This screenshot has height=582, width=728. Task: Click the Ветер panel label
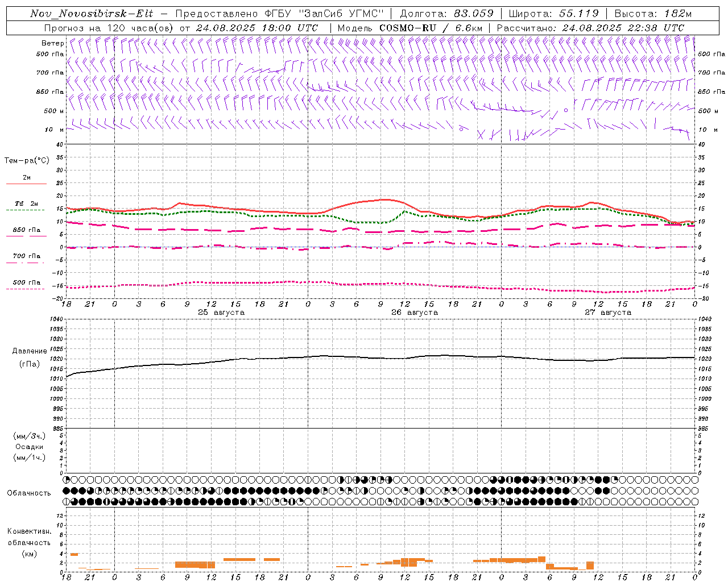click(x=53, y=43)
